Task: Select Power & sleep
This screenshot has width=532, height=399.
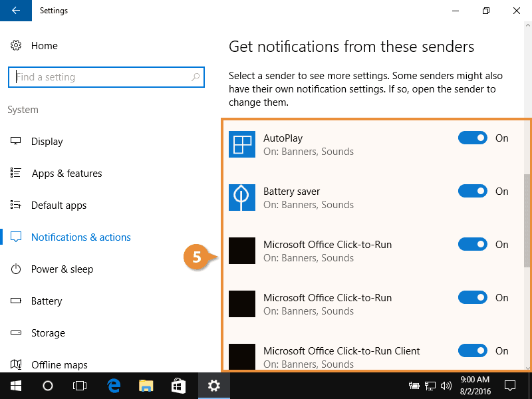Action: 62,269
